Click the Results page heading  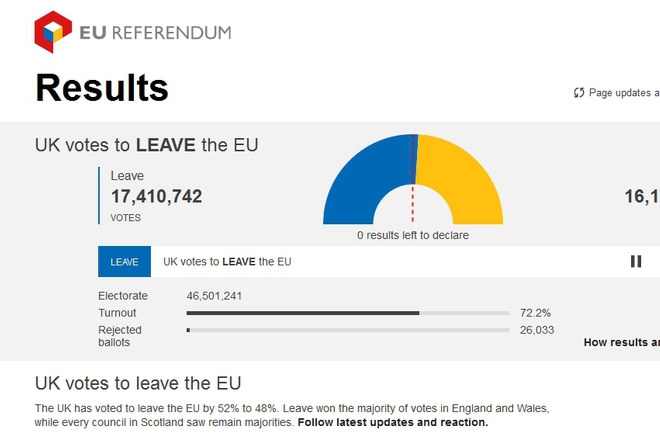(102, 88)
